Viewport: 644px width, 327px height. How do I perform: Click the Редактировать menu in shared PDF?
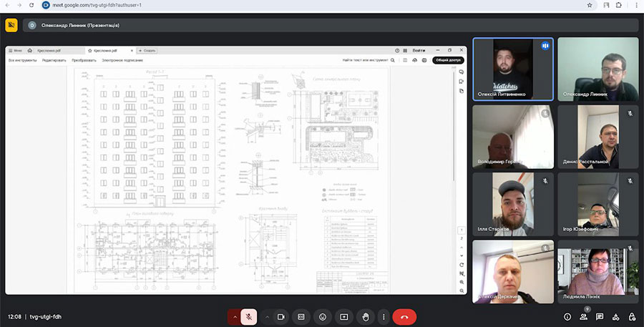coord(54,60)
